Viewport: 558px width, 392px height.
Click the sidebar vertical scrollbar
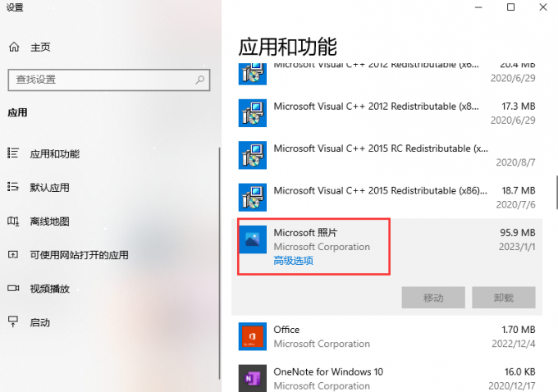(x=219, y=263)
